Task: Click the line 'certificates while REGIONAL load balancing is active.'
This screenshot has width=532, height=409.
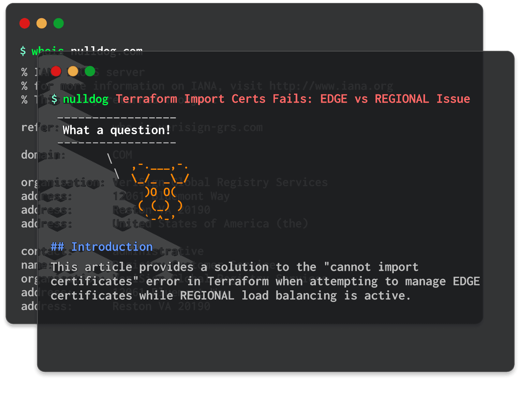Action: [230, 296]
